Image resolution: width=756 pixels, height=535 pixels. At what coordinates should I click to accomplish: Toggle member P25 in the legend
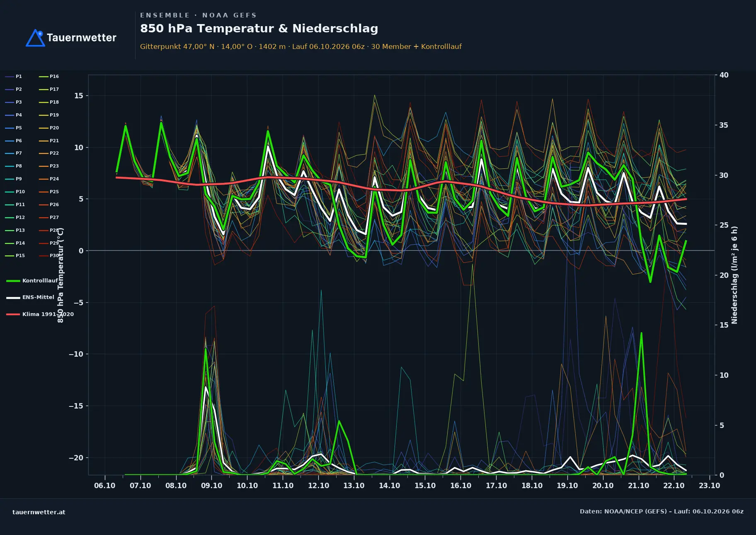click(x=49, y=192)
